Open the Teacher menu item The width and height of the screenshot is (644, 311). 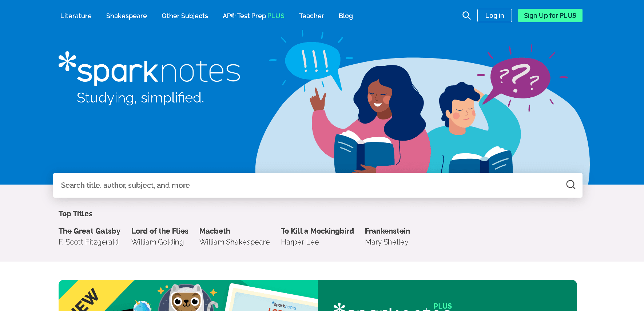(311, 16)
